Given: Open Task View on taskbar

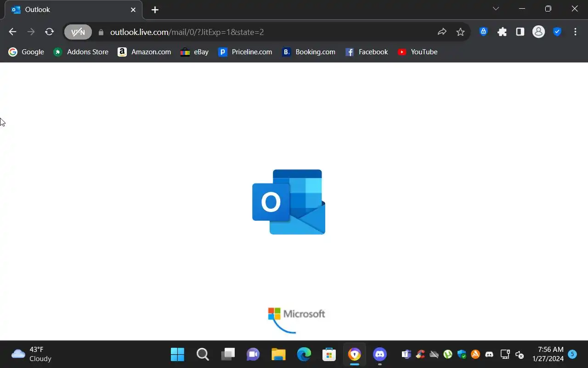Looking at the screenshot, I should (228, 354).
